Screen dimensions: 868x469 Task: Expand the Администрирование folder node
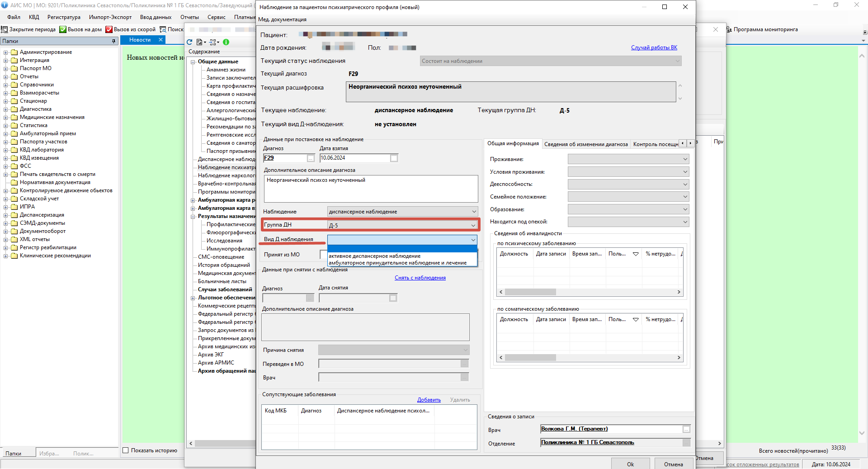pos(6,52)
